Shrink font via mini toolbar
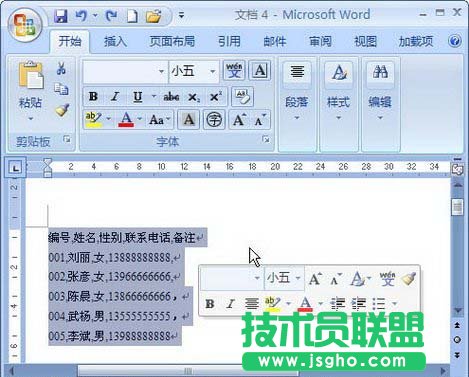The height and width of the screenshot is (377, 469). tap(335, 278)
